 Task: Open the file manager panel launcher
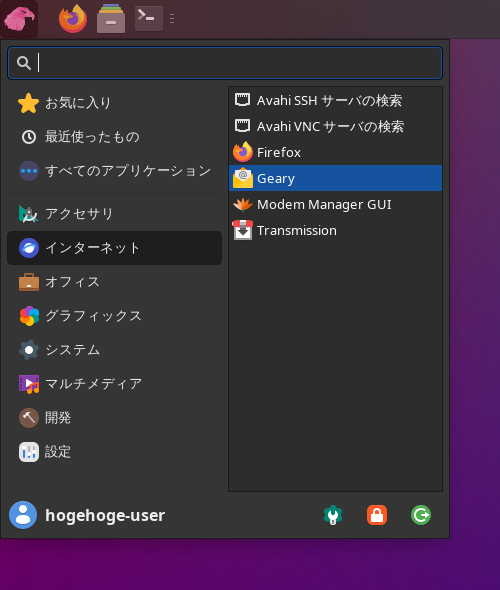(111, 19)
